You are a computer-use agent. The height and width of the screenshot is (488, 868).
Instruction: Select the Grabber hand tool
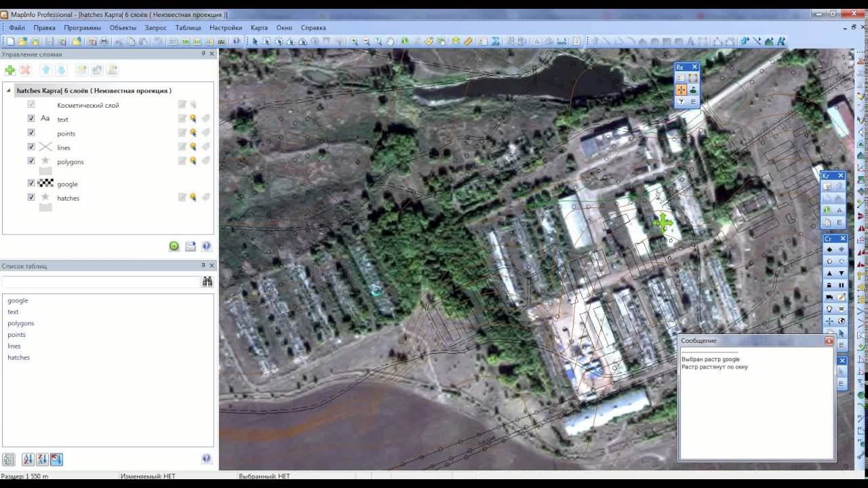tap(391, 41)
